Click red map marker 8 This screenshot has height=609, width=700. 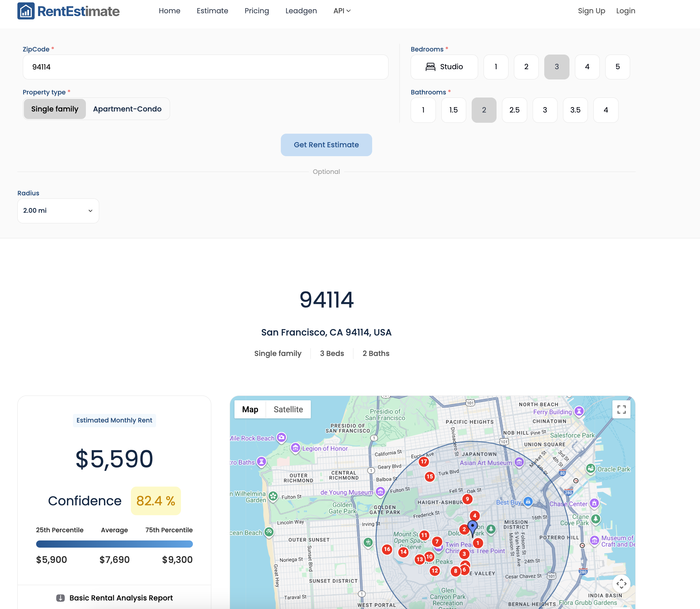point(456,571)
